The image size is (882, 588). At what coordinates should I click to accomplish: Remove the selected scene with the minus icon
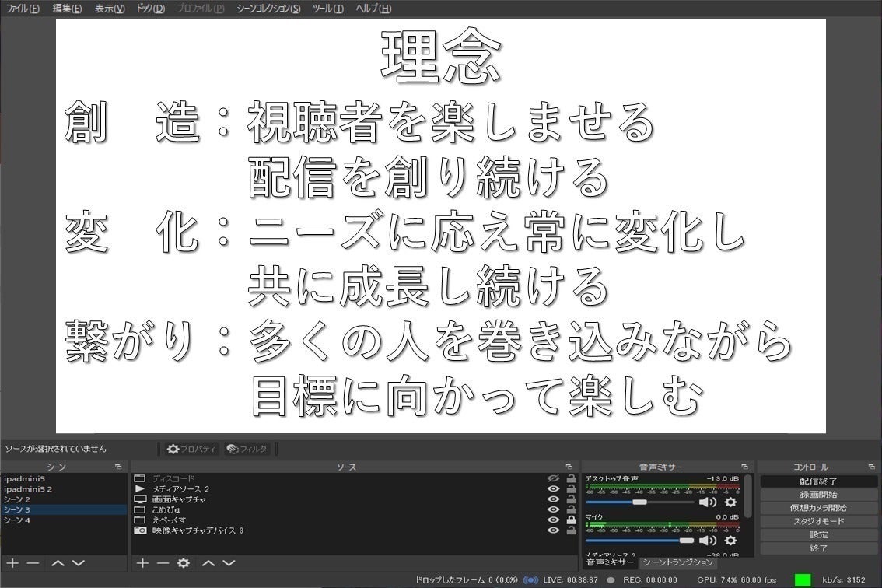[33, 562]
